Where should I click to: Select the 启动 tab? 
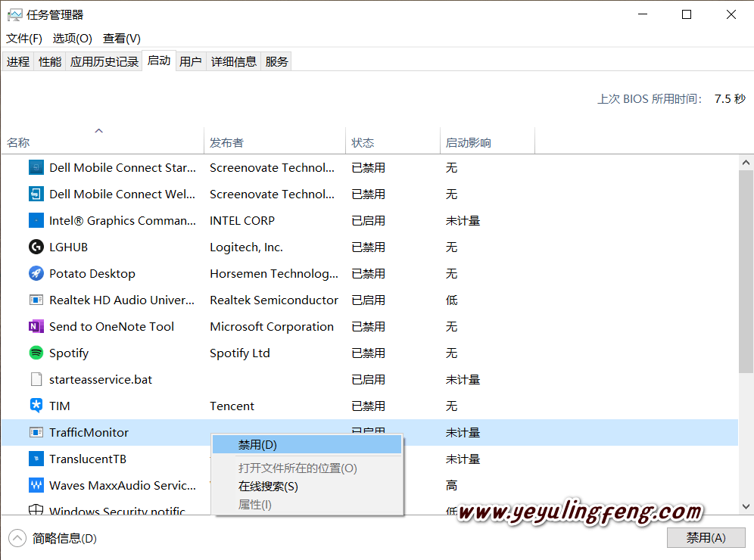[159, 61]
